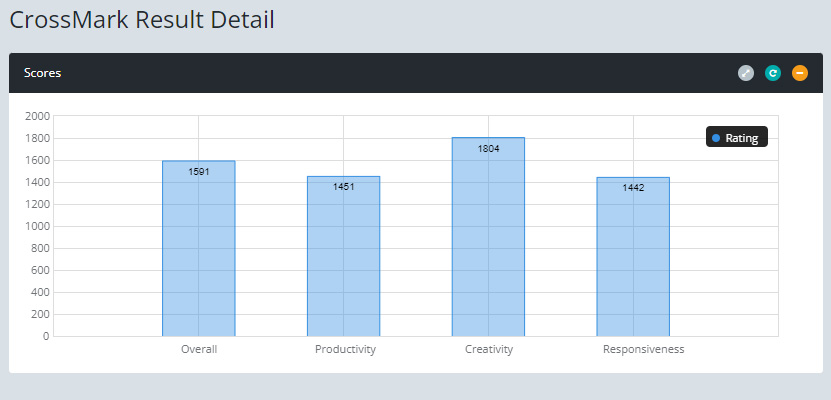
Task: Expand the Scores panel to fullscreen
Action: coord(746,73)
